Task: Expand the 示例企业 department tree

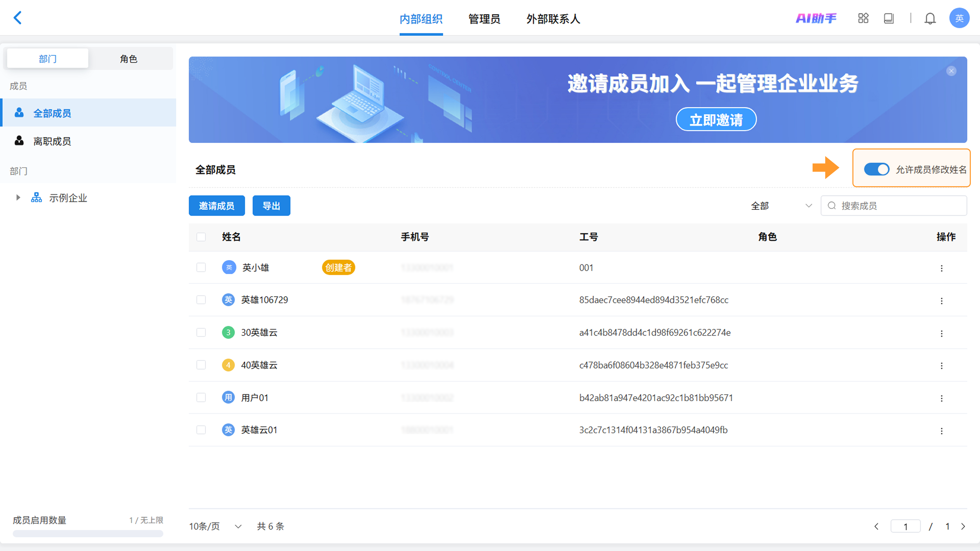Action: click(x=18, y=198)
